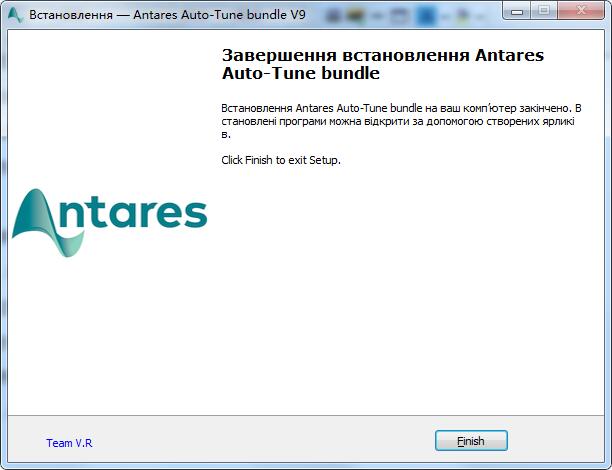Click the Antares installer icon in title bar

point(15,16)
